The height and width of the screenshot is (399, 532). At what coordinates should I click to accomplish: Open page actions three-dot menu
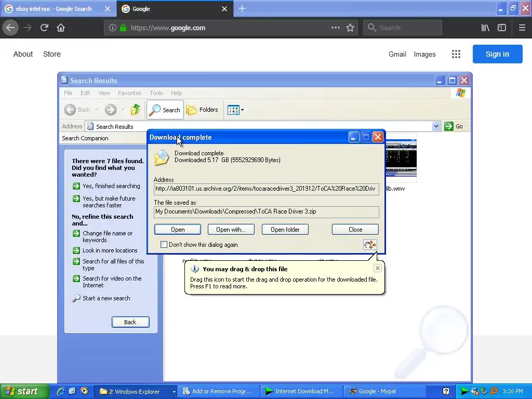(x=335, y=28)
